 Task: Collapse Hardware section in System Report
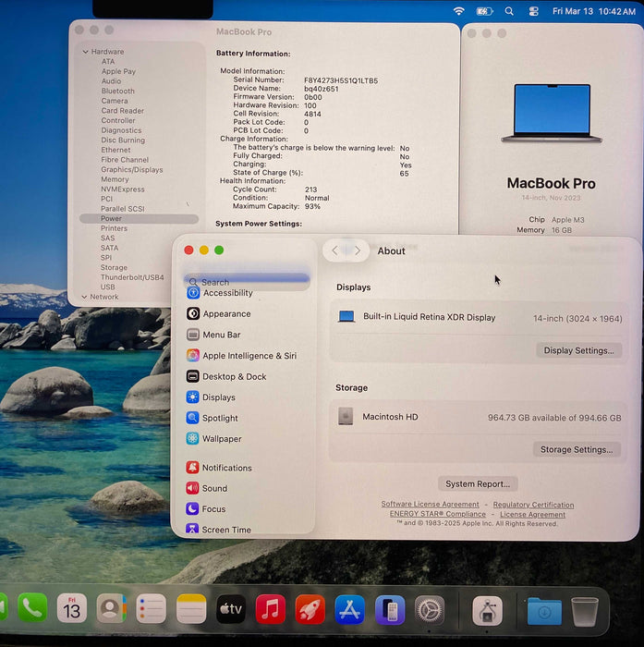[x=85, y=52]
